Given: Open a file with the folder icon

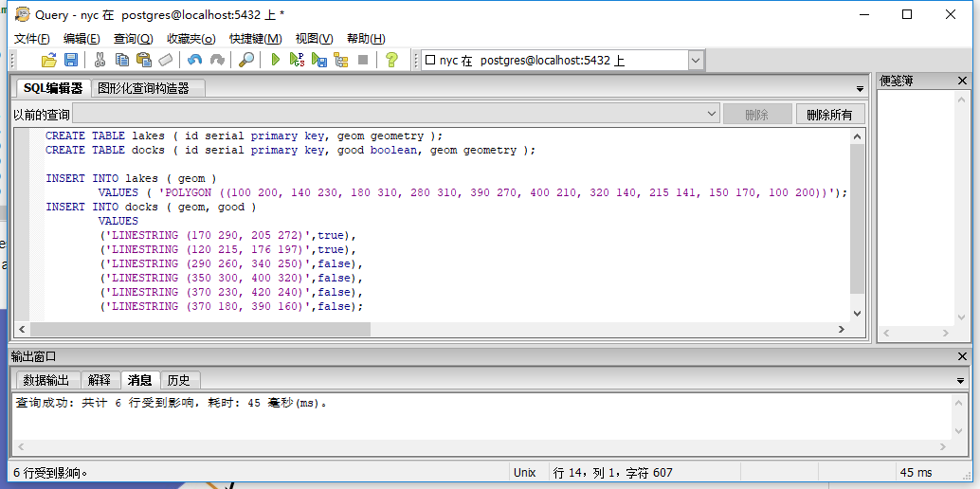Looking at the screenshot, I should point(48,60).
